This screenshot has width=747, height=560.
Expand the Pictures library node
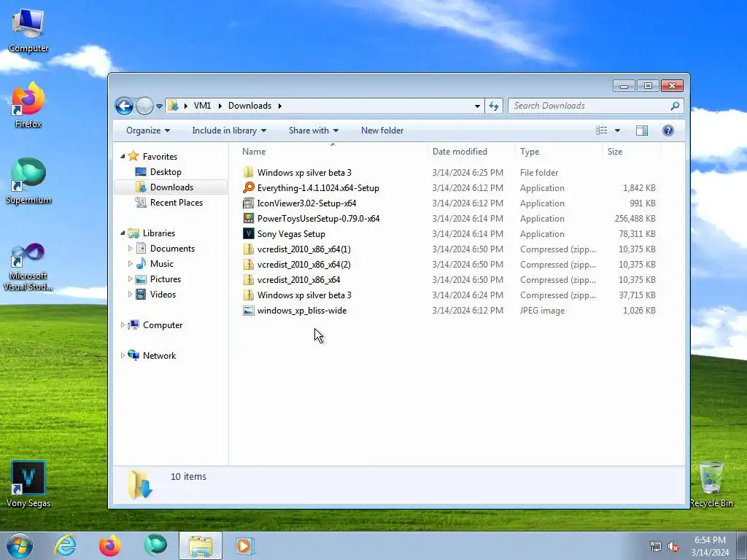pyautogui.click(x=130, y=279)
